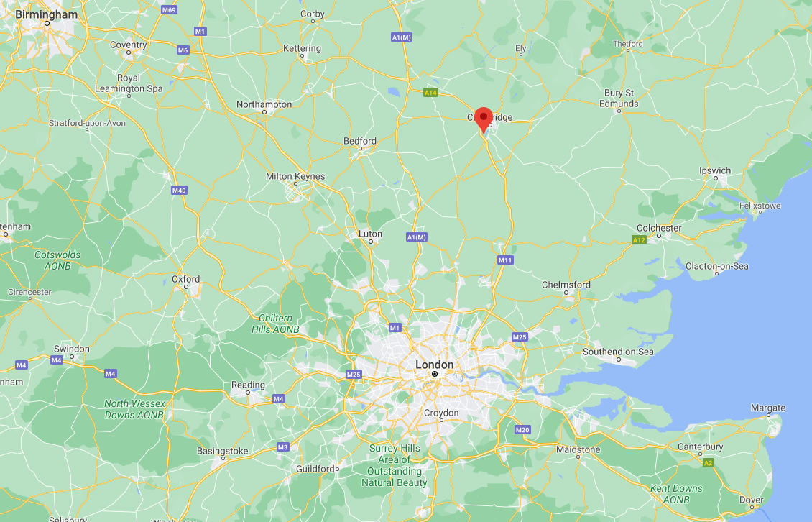Select the Oxford city label
The width and height of the screenshot is (812, 522).
tap(186, 279)
